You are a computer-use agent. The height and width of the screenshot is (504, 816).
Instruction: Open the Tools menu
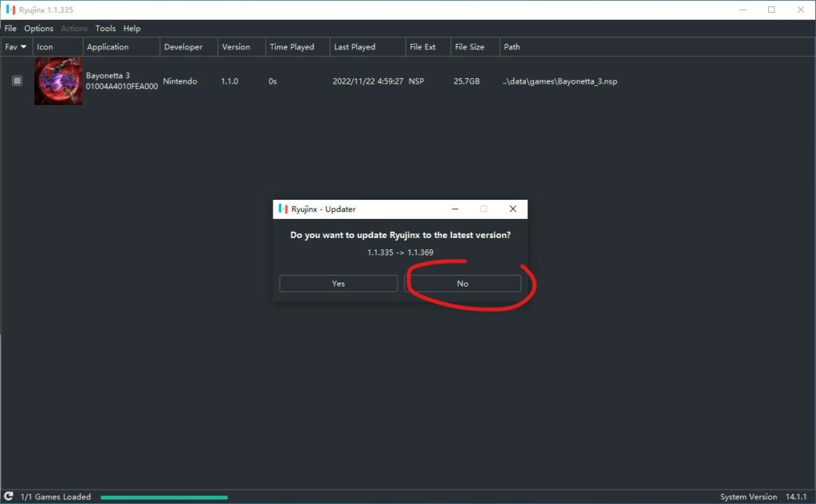(105, 29)
